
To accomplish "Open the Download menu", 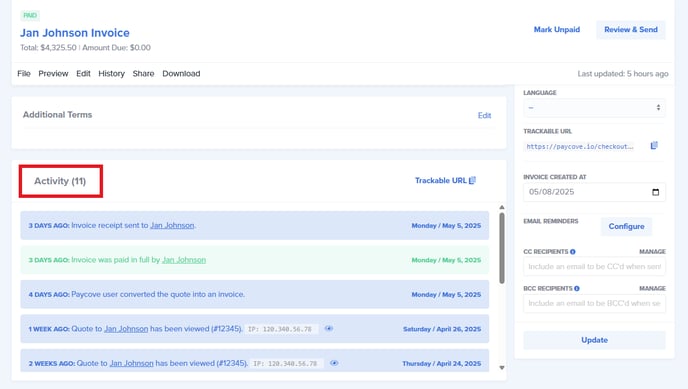I will pos(181,74).
